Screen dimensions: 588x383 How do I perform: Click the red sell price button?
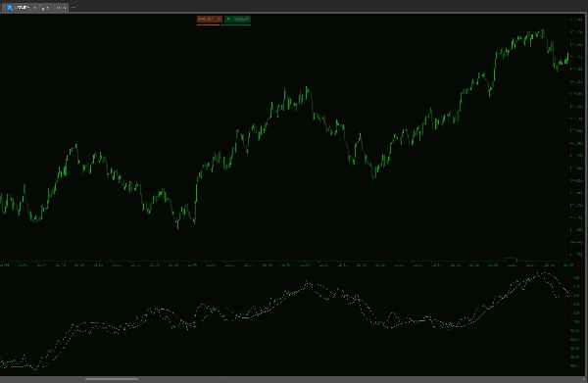pyautogui.click(x=210, y=19)
